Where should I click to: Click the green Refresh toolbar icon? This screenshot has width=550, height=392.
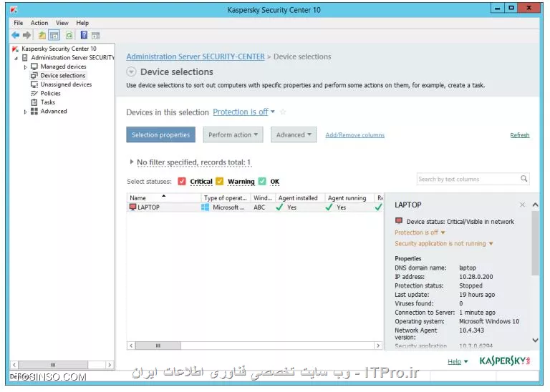coord(69,35)
